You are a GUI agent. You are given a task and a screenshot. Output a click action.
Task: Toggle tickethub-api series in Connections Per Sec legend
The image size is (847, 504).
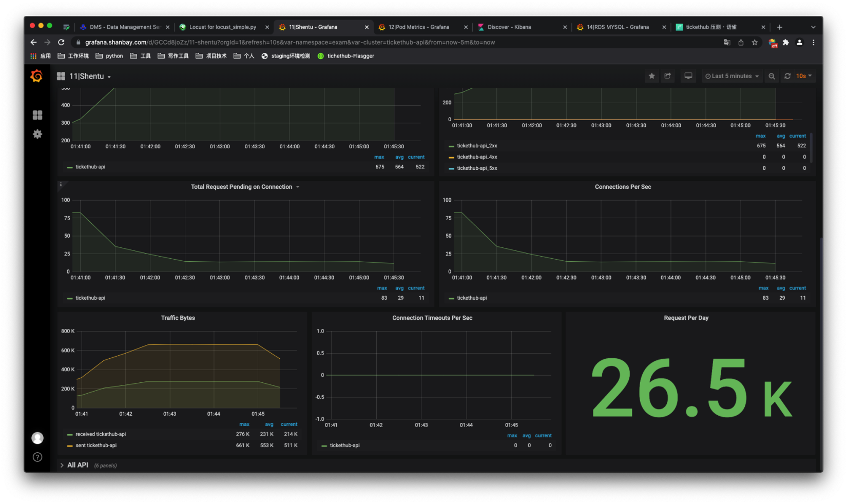pyautogui.click(x=472, y=298)
